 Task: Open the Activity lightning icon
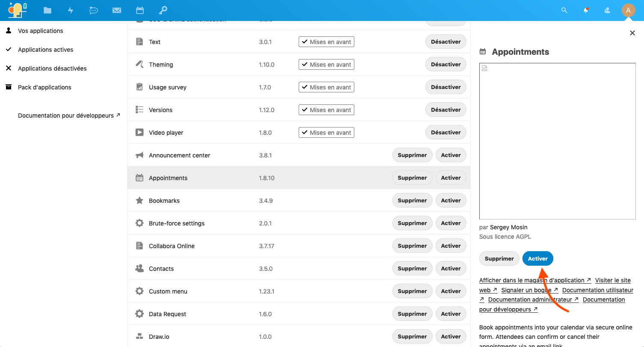pyautogui.click(x=71, y=10)
